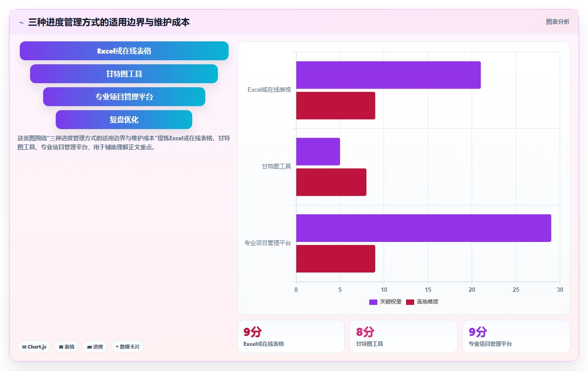This screenshot has height=371, width=588.
Task: Click the lightning icon beside the title
Action: coord(21,22)
